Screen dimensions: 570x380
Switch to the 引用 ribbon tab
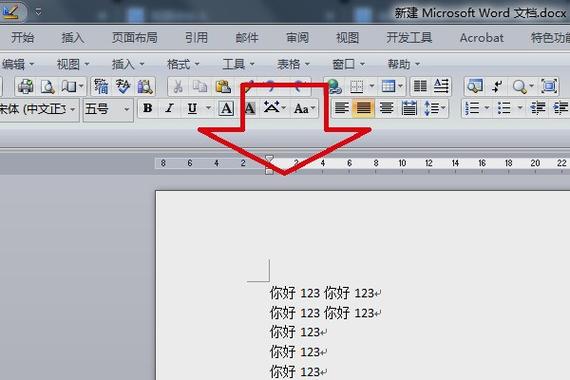point(196,37)
